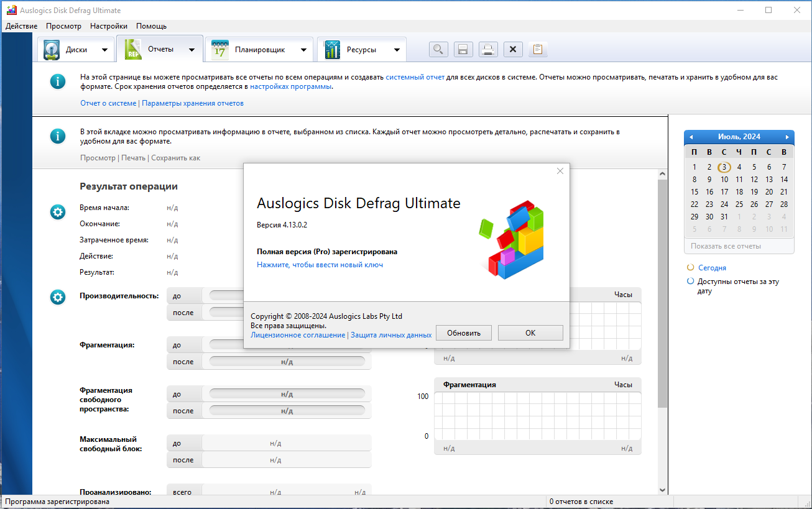Click OK in the About dialog
This screenshot has height=509, width=812.
pyautogui.click(x=530, y=333)
